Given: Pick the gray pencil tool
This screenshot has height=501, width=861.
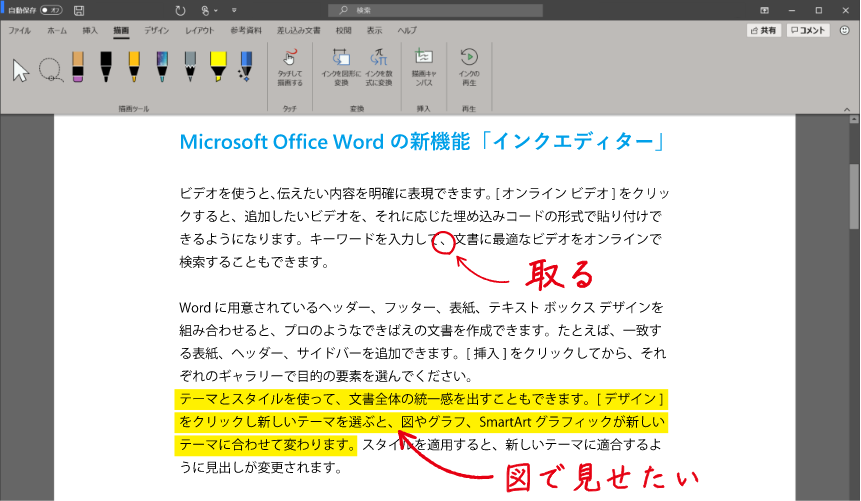Looking at the screenshot, I should [x=190, y=66].
